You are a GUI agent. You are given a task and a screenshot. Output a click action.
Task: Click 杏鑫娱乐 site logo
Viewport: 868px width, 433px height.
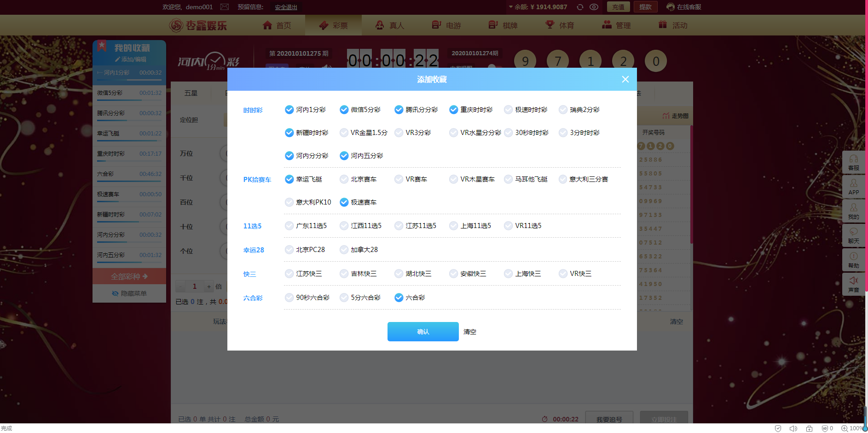click(x=198, y=25)
